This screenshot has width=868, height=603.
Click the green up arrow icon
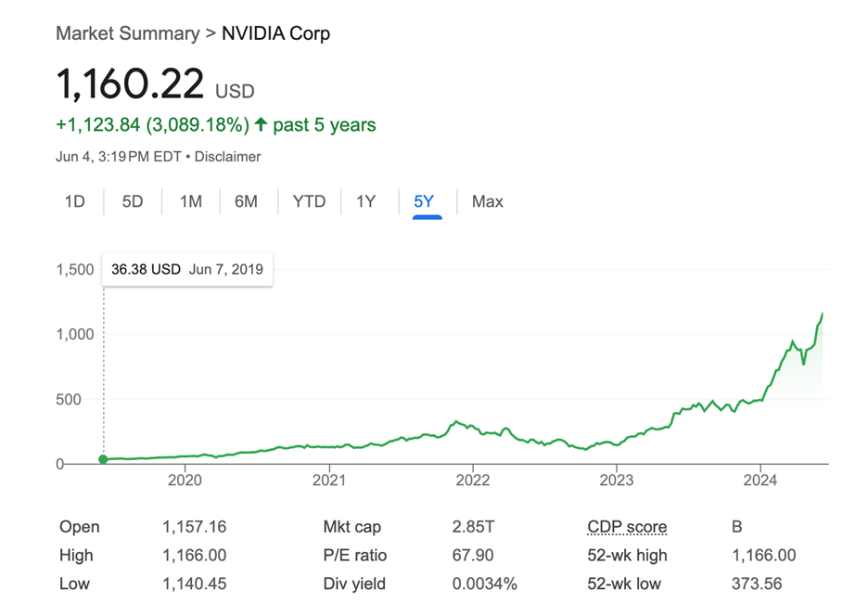(261, 124)
